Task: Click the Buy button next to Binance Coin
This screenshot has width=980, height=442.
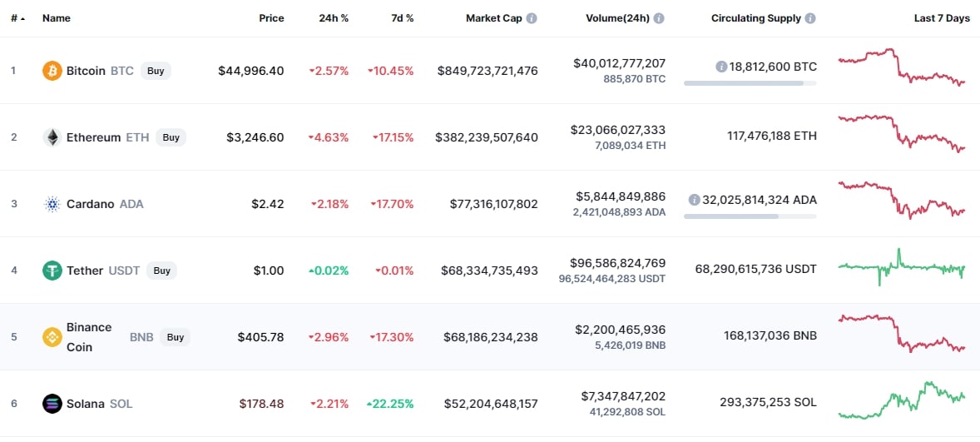Action: pos(176,337)
